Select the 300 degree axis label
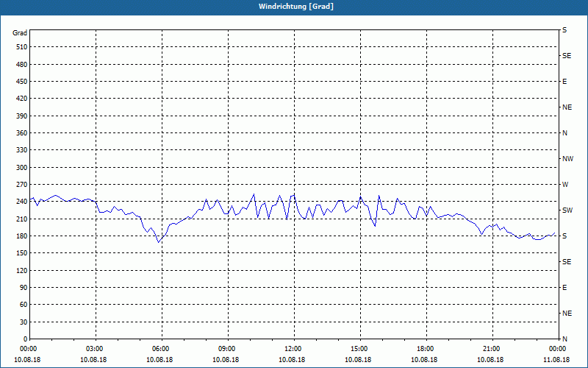The height and width of the screenshot is (368, 588). pos(22,168)
